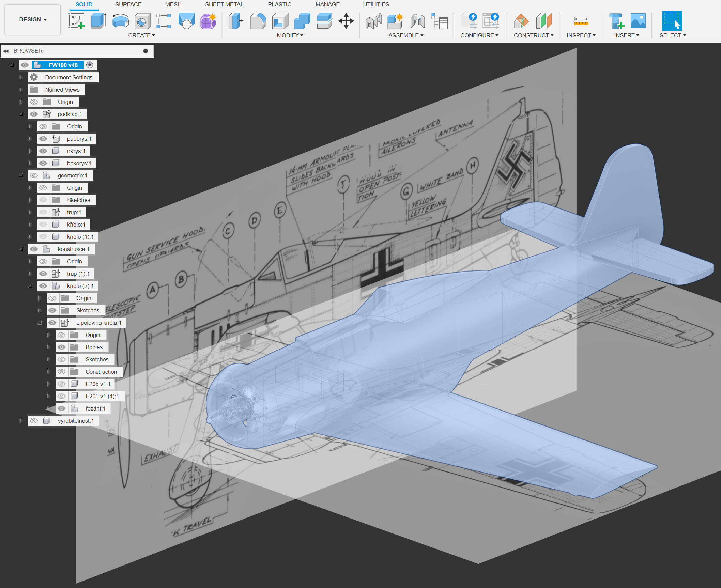This screenshot has width=721, height=588.
Task: Toggle visibility of the Bodies folder
Action: [x=61, y=347]
